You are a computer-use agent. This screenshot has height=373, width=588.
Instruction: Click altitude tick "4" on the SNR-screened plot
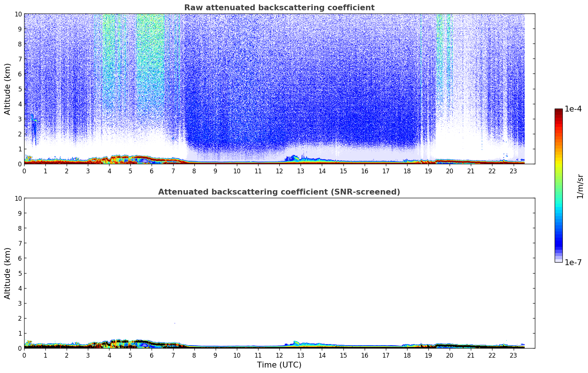19,288
